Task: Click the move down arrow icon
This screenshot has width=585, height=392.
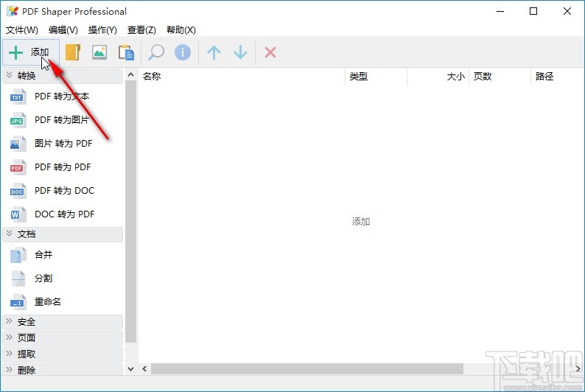Action: (240, 52)
